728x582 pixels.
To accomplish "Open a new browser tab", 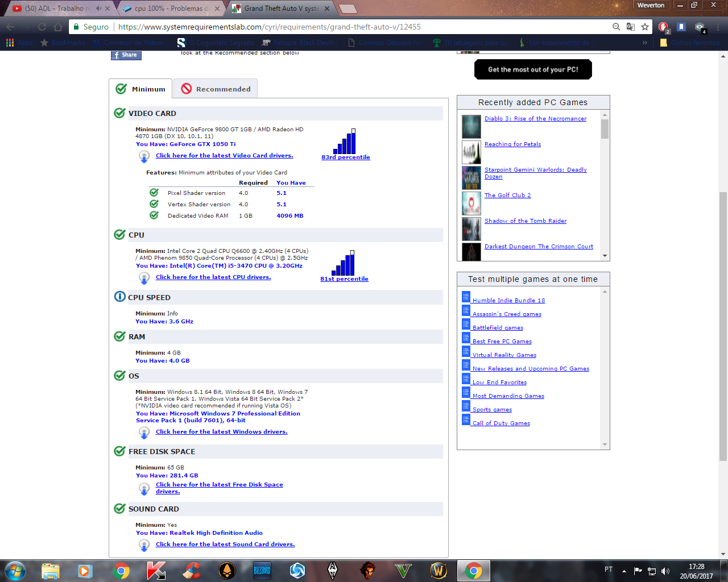I will coord(348,9).
